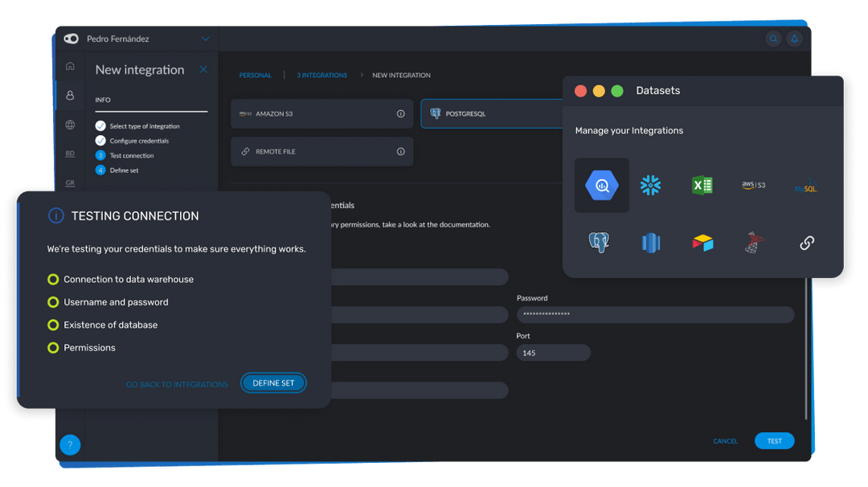Choose the SQL Server integration icon

click(x=753, y=241)
